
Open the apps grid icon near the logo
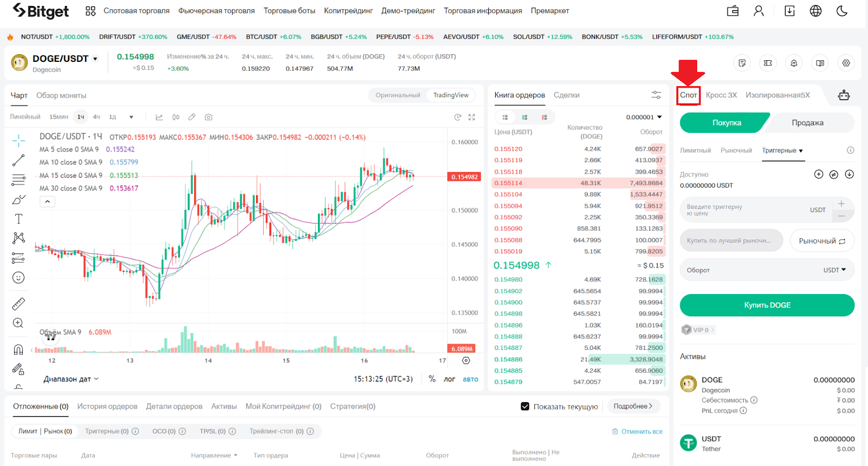click(90, 11)
